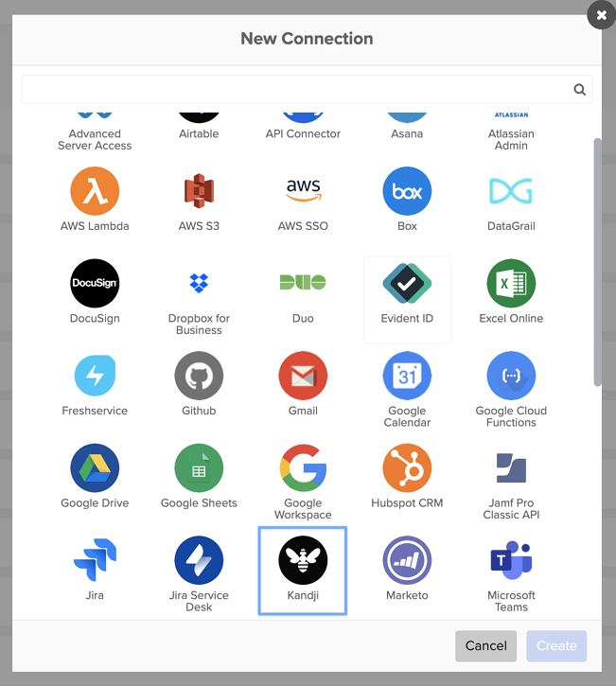Select the DocuSign connector icon
Viewport: 616px width, 686px height.
click(95, 284)
